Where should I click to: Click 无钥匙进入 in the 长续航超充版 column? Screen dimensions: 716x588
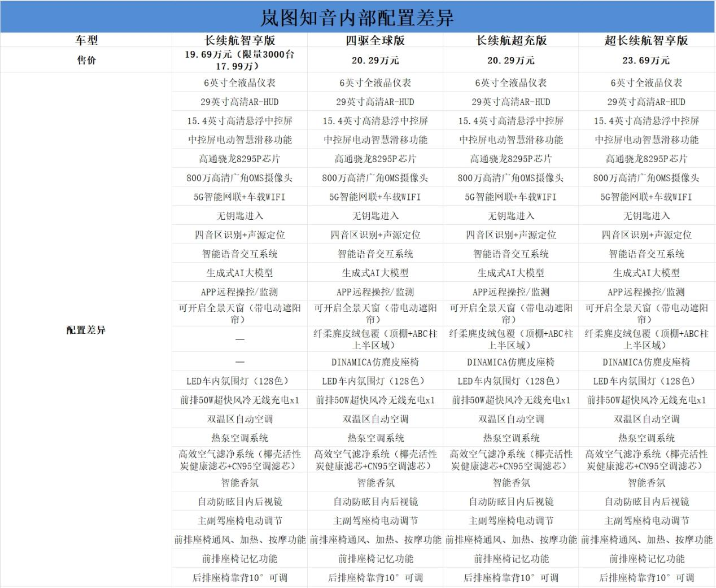pos(511,216)
